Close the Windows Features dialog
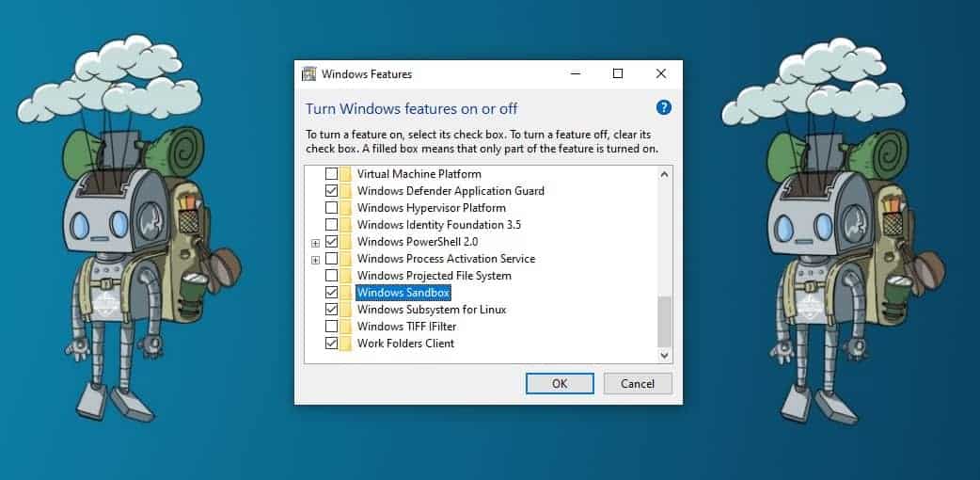This screenshot has width=980, height=480. (660, 73)
